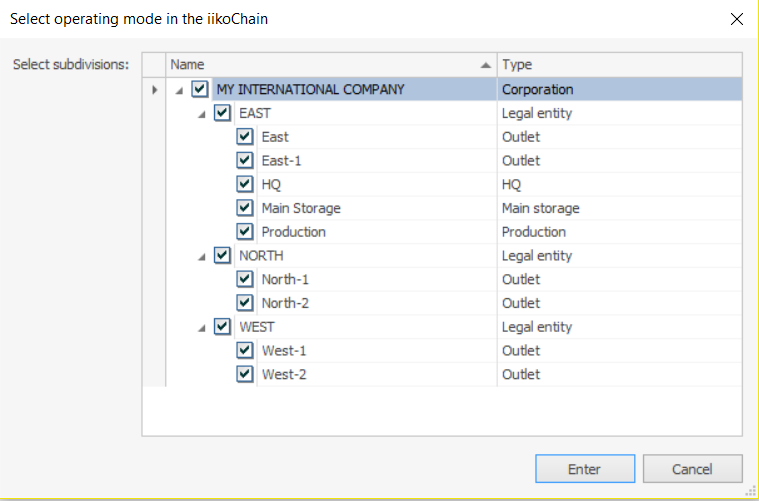Image resolution: width=759 pixels, height=501 pixels.
Task: Collapse the EAST subdivision group
Action: 202,114
